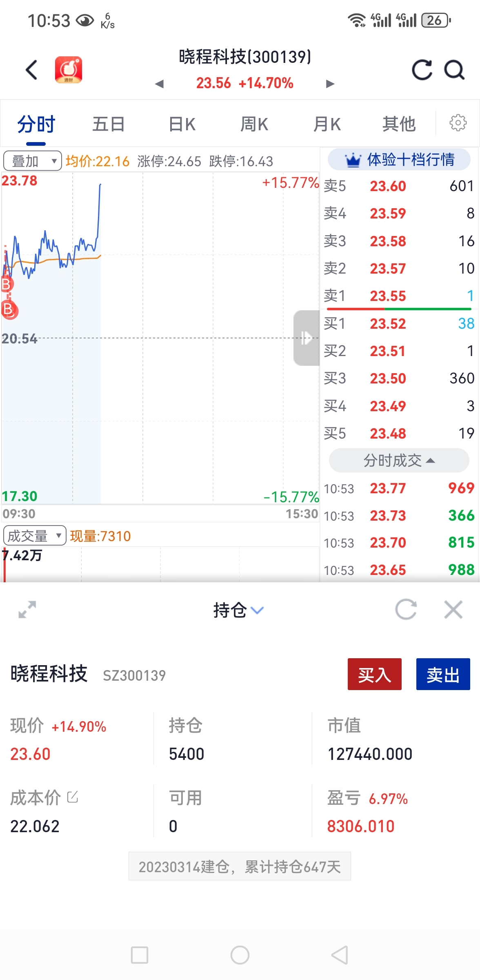Image resolution: width=480 pixels, height=980 pixels.
Task: Tap current price value 23.60
Action: [x=30, y=754]
